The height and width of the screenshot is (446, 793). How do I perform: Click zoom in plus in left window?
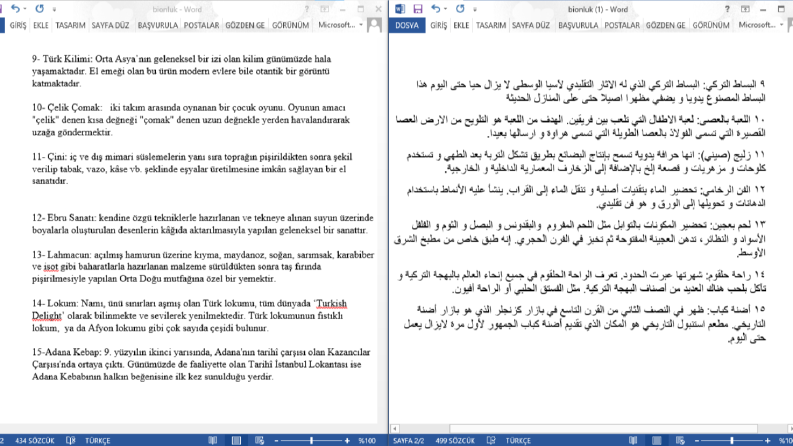point(347,441)
